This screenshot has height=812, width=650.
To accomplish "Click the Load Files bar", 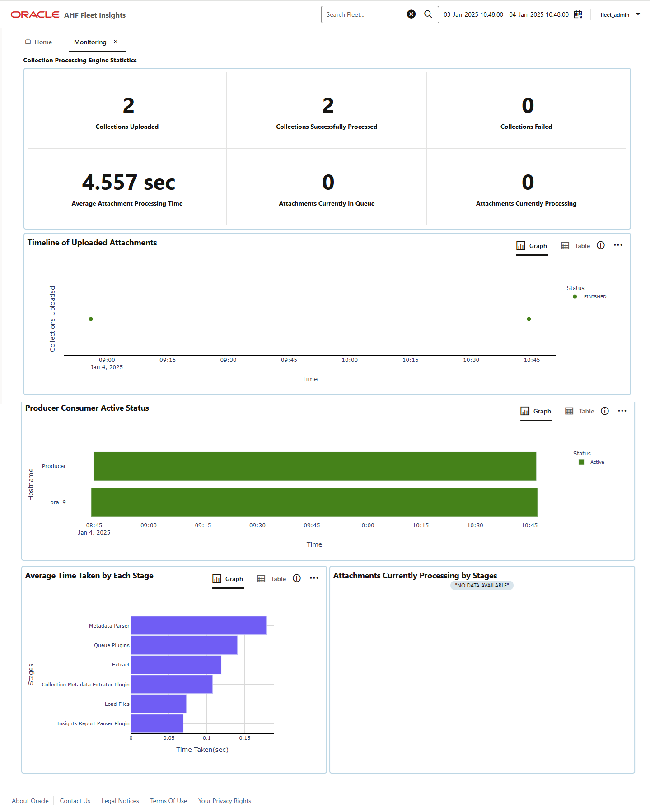I will [159, 704].
